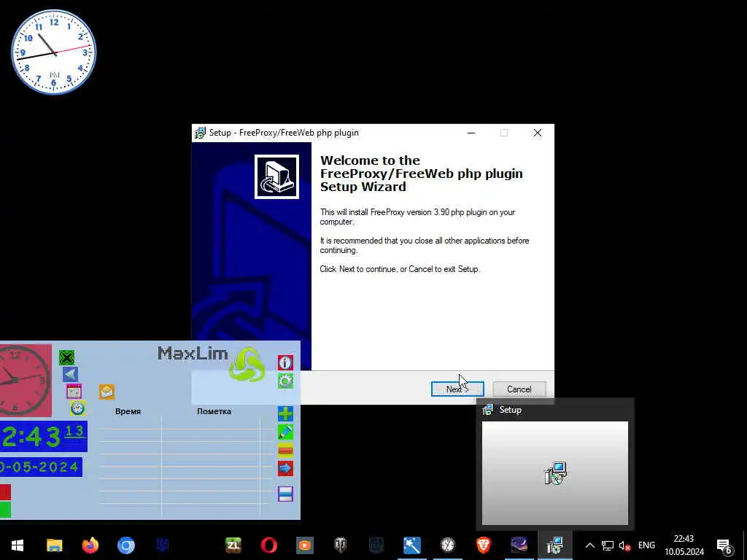747x560 pixels.
Task: Open the MaxLim info icon
Action: [285, 363]
